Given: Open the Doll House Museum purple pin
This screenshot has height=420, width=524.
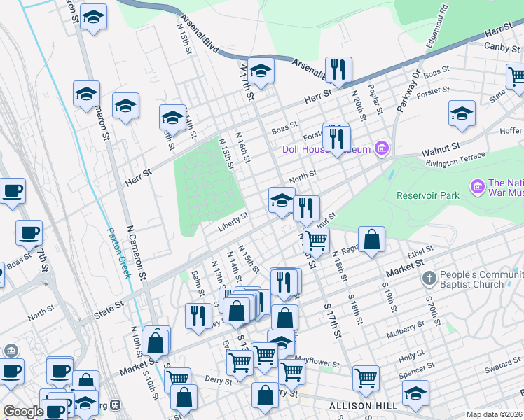Looking at the screenshot, I should (x=382, y=148).
